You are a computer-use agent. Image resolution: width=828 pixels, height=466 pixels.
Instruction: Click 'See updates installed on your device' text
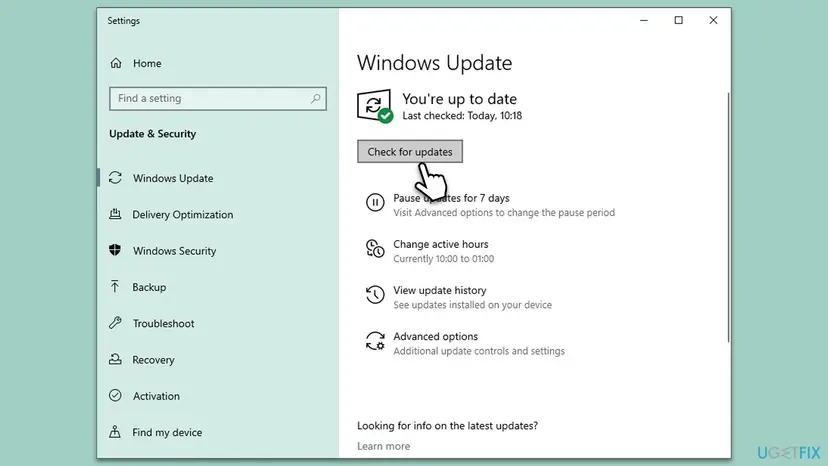[x=472, y=305]
